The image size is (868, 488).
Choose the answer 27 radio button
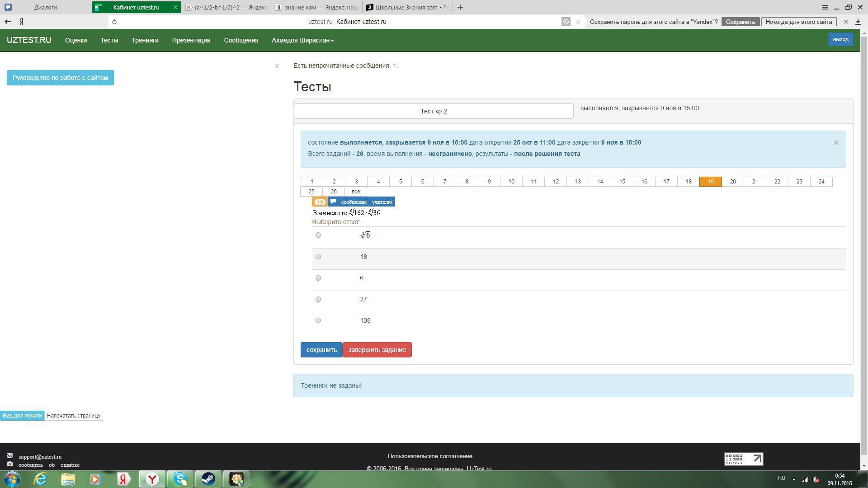pos(318,299)
